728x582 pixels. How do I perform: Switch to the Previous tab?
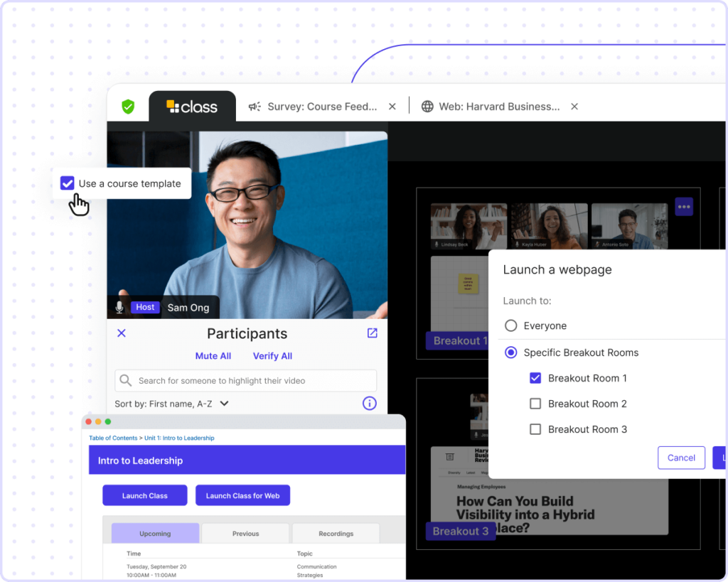[x=245, y=532]
